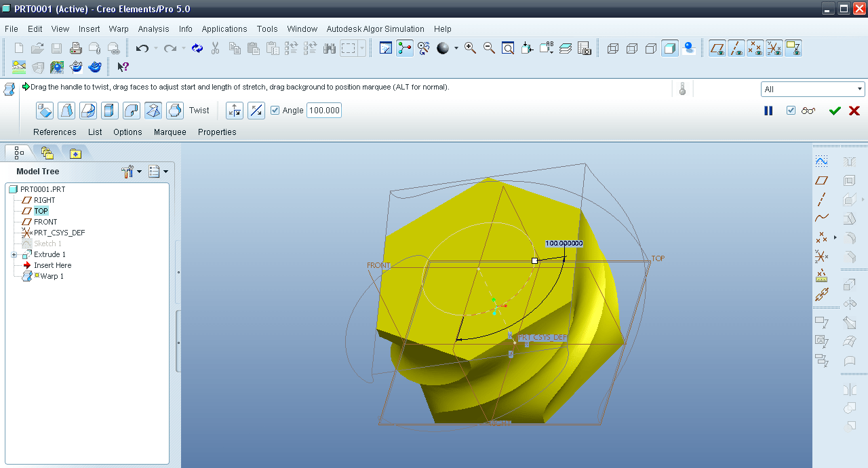Toggle spin center display icon

(405, 48)
